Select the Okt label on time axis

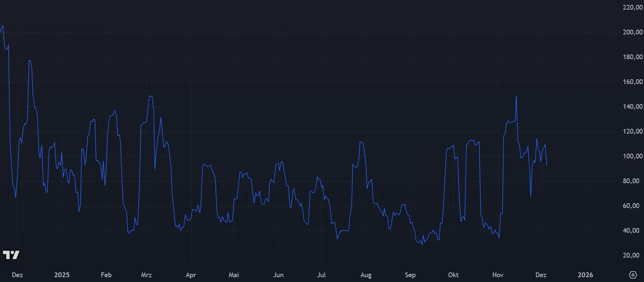[x=453, y=275]
